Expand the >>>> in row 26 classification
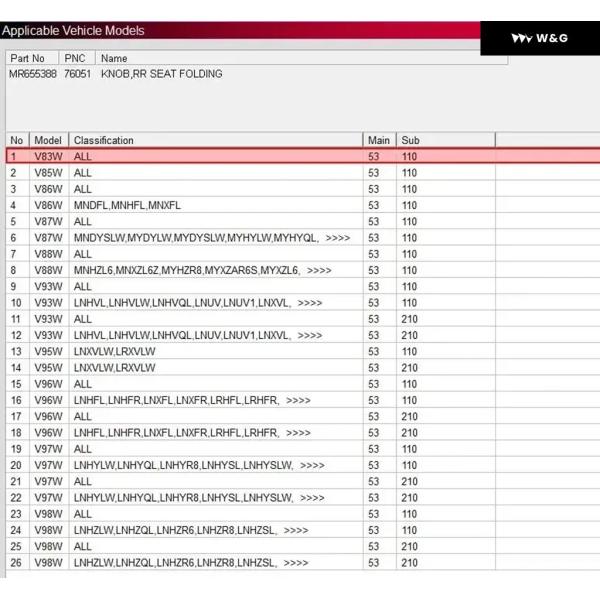600x600 pixels. pos(296,563)
